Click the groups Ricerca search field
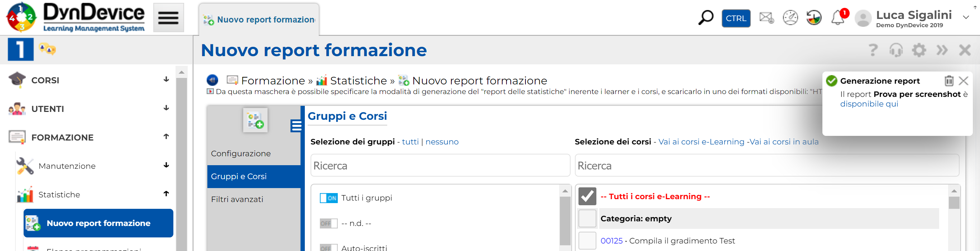Image resolution: width=980 pixels, height=251 pixels. 440,166
